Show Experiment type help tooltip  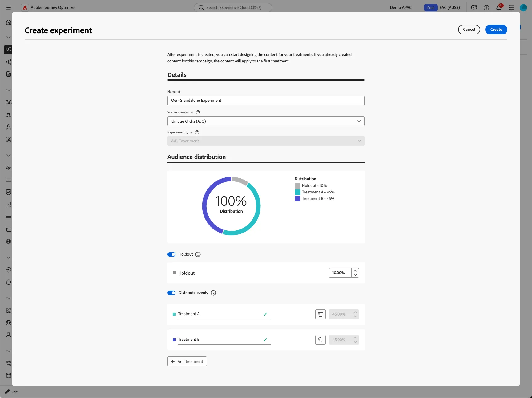pos(197,132)
